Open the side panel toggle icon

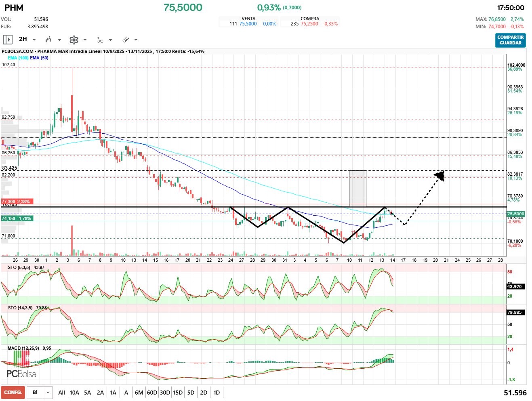[x=7, y=40]
